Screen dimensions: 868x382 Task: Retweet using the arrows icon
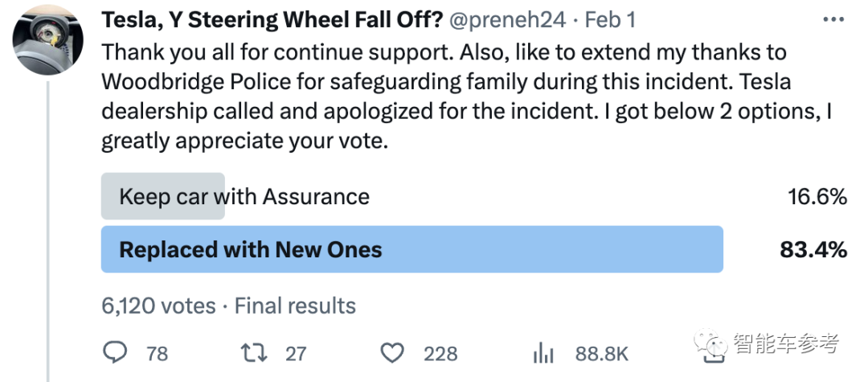[254, 353]
